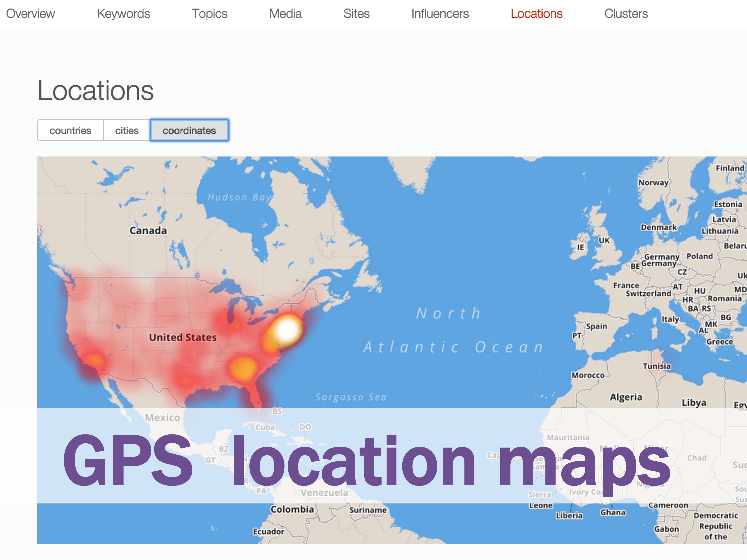Click the Tunisia label on map

[x=657, y=366]
